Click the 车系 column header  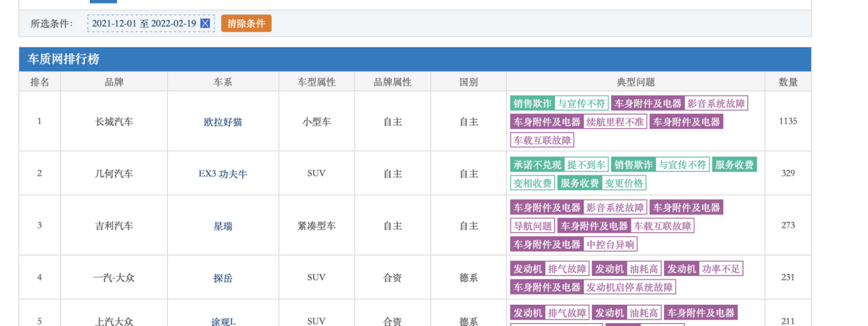point(223,82)
